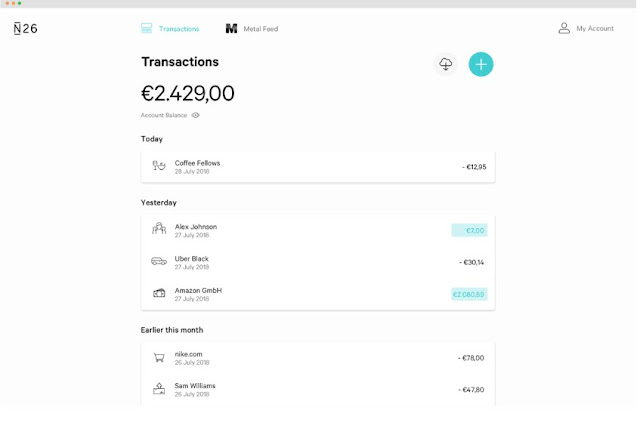Toggle account balance visibility eye

(x=196, y=115)
